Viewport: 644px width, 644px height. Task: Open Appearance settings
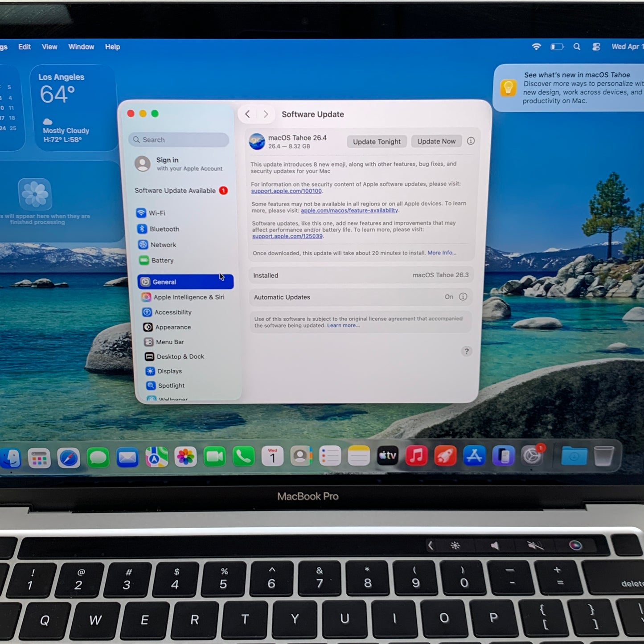[x=172, y=327]
